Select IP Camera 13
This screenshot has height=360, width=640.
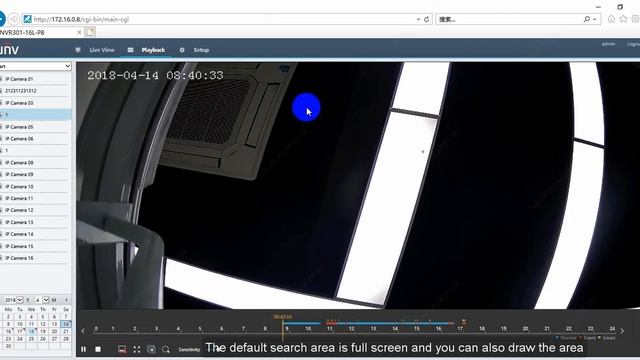(36, 222)
